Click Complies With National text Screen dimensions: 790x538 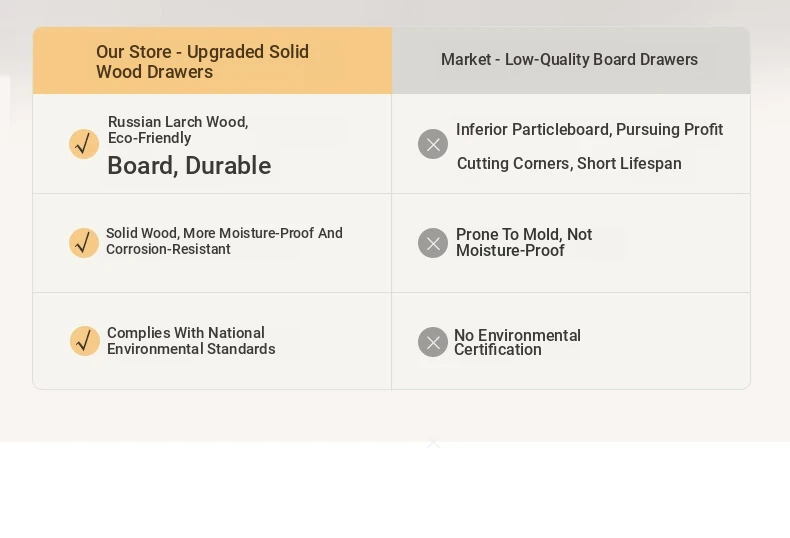coord(186,333)
